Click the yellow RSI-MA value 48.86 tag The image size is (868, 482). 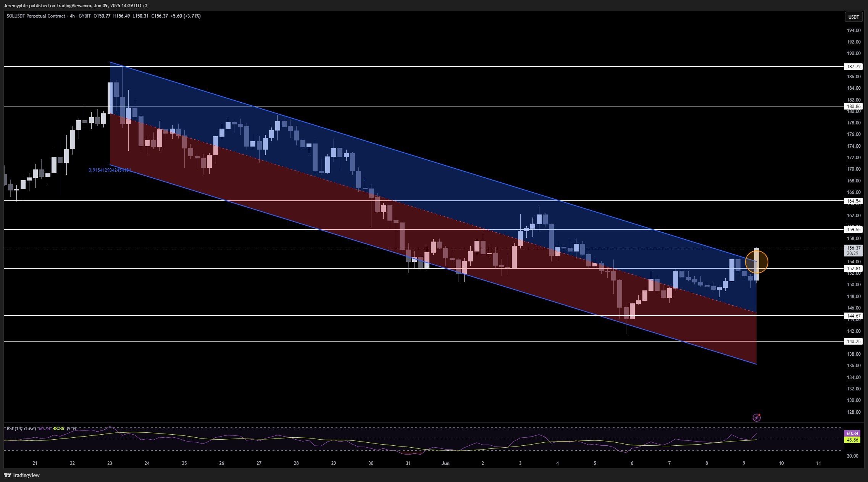click(x=852, y=440)
